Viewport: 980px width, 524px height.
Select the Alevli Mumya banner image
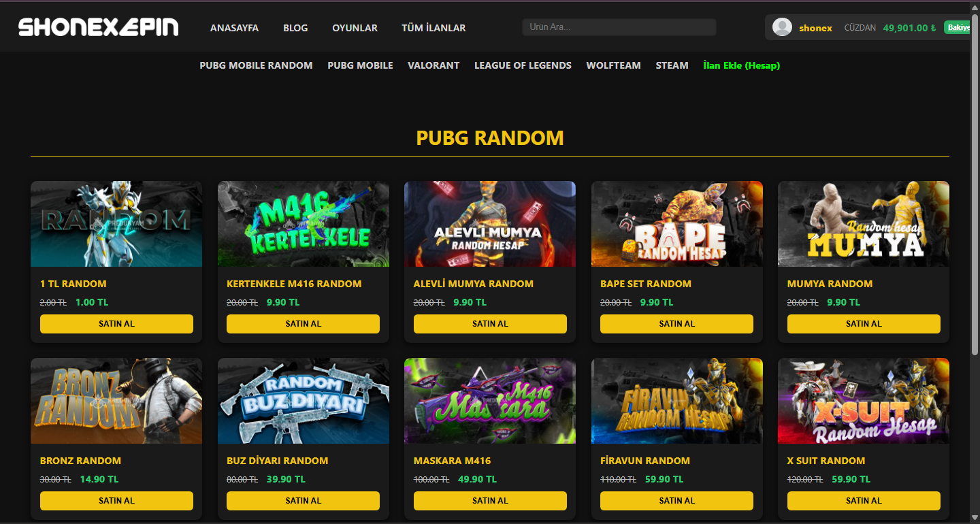(490, 224)
